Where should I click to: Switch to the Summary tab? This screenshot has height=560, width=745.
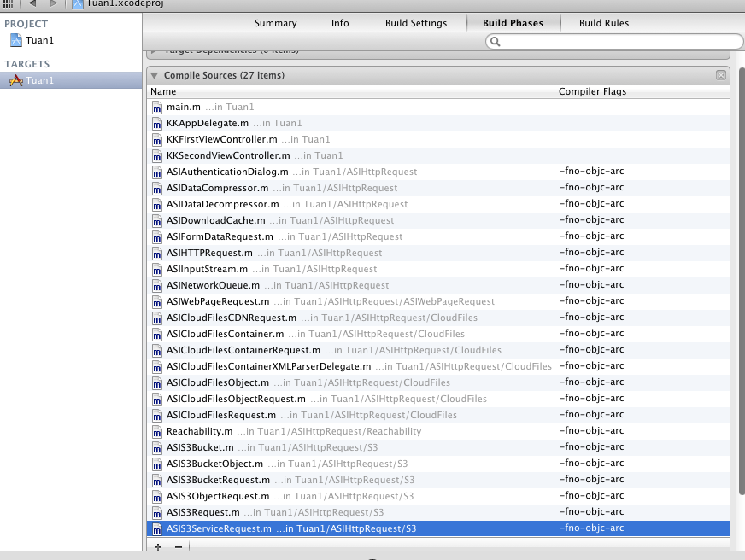(276, 23)
